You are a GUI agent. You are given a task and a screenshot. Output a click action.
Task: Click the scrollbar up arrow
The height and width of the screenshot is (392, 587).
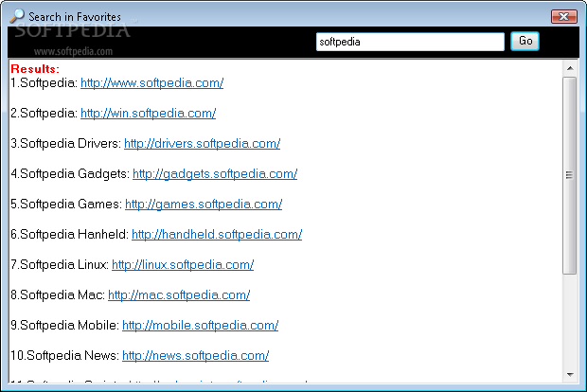tap(570, 68)
